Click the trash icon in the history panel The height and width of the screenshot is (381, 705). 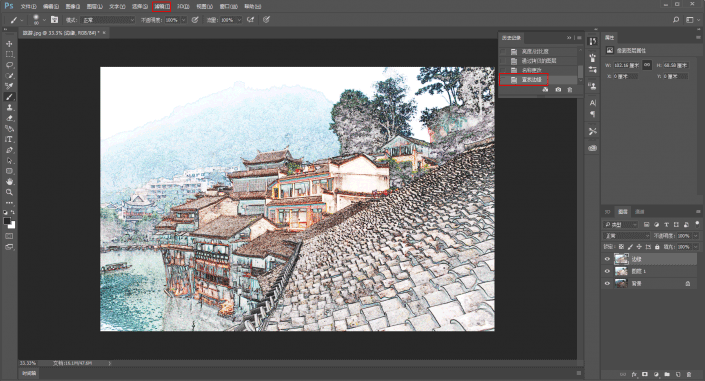coord(570,90)
